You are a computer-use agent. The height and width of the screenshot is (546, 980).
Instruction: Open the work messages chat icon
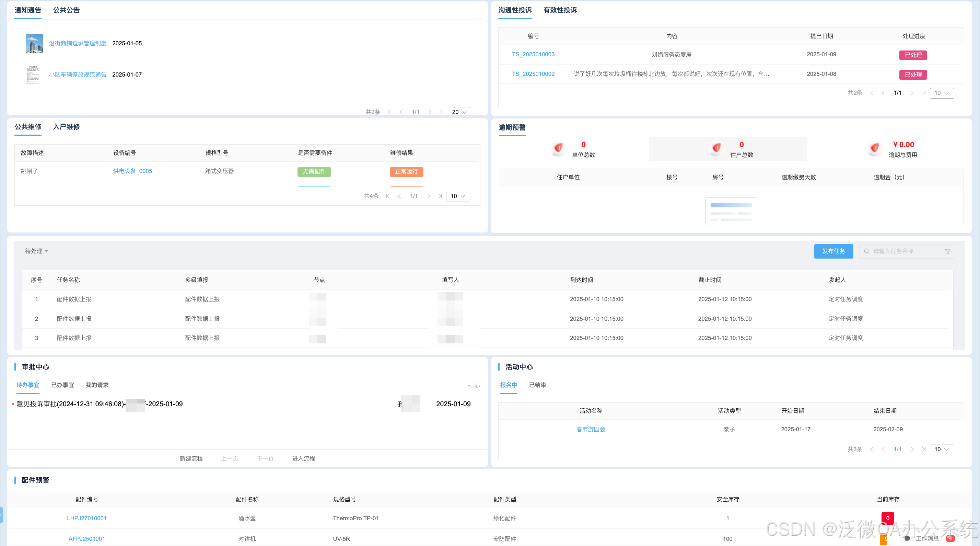907,538
